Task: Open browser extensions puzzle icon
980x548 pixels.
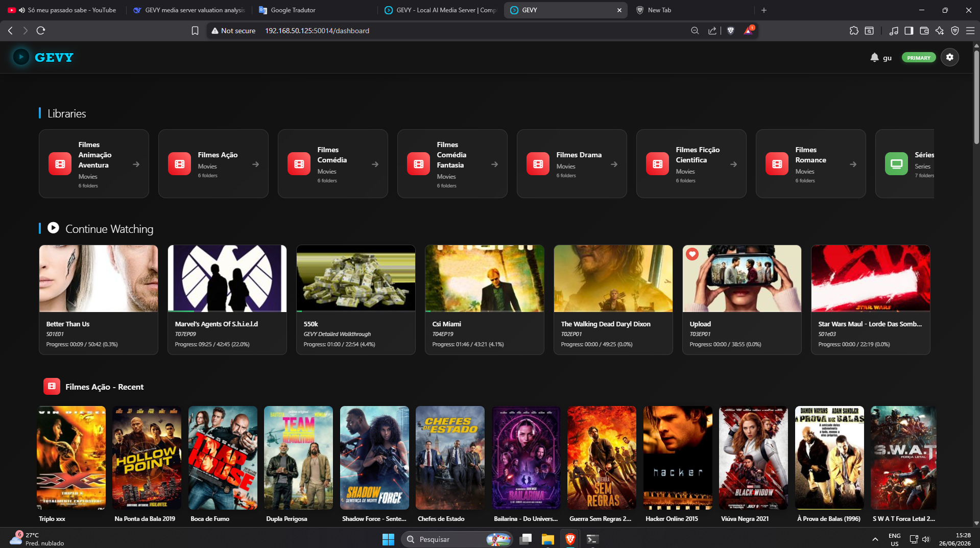Action: [x=854, y=31]
